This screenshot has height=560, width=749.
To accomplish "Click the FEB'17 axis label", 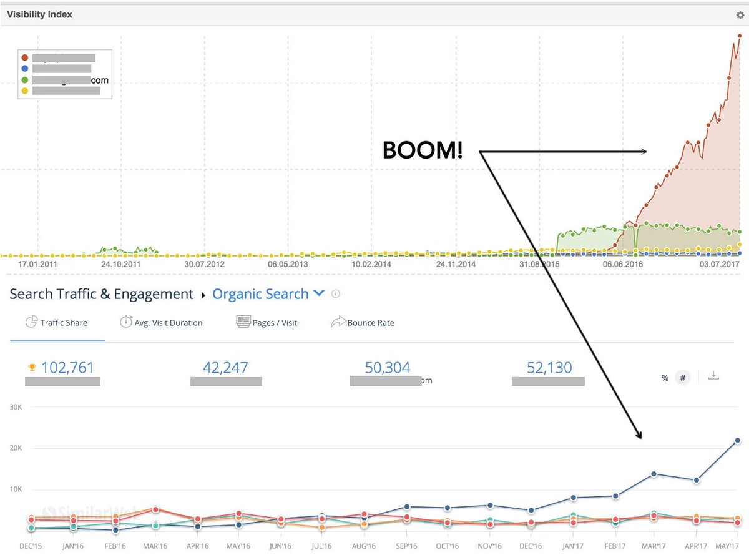I will [615, 546].
